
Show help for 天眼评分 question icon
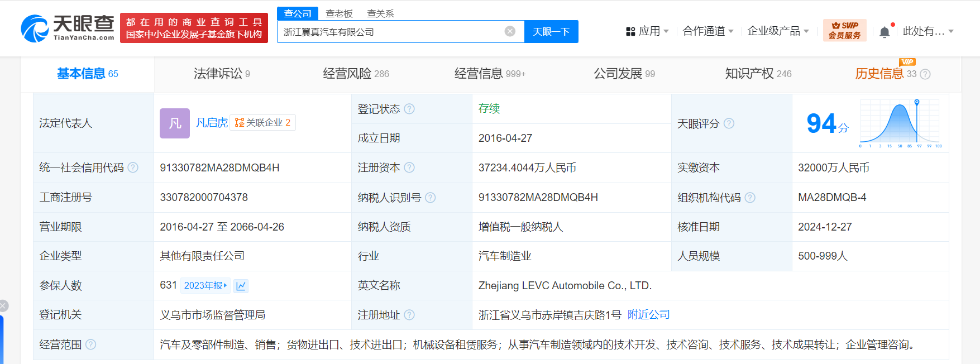(729, 123)
